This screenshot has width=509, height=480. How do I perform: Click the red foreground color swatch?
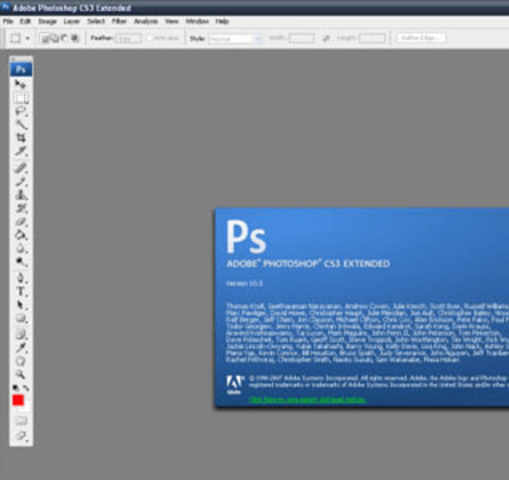click(x=18, y=400)
